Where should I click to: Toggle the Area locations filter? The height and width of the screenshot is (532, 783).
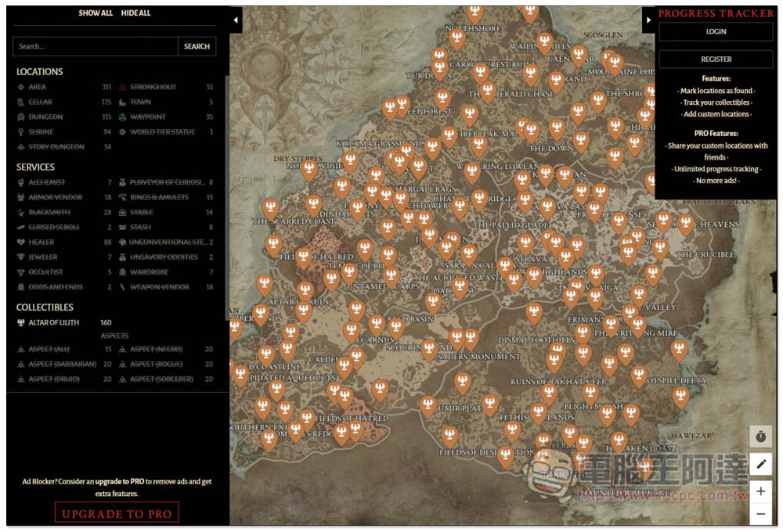point(64,87)
